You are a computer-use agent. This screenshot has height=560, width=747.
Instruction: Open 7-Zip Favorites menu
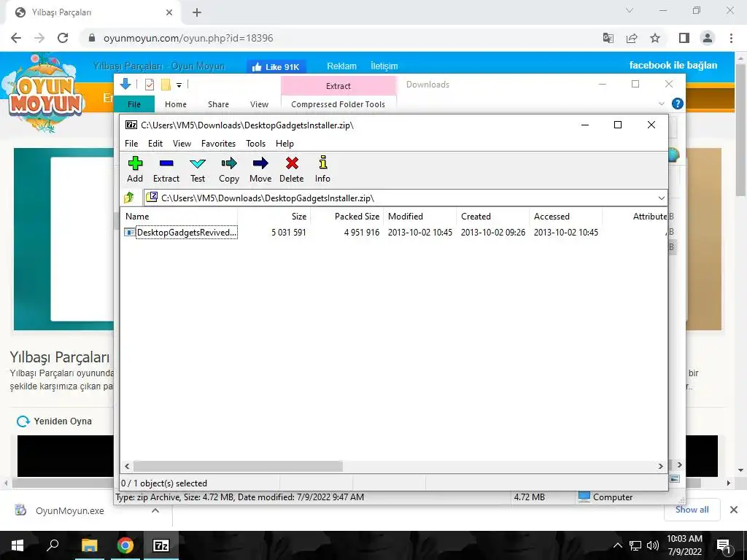[x=218, y=144]
